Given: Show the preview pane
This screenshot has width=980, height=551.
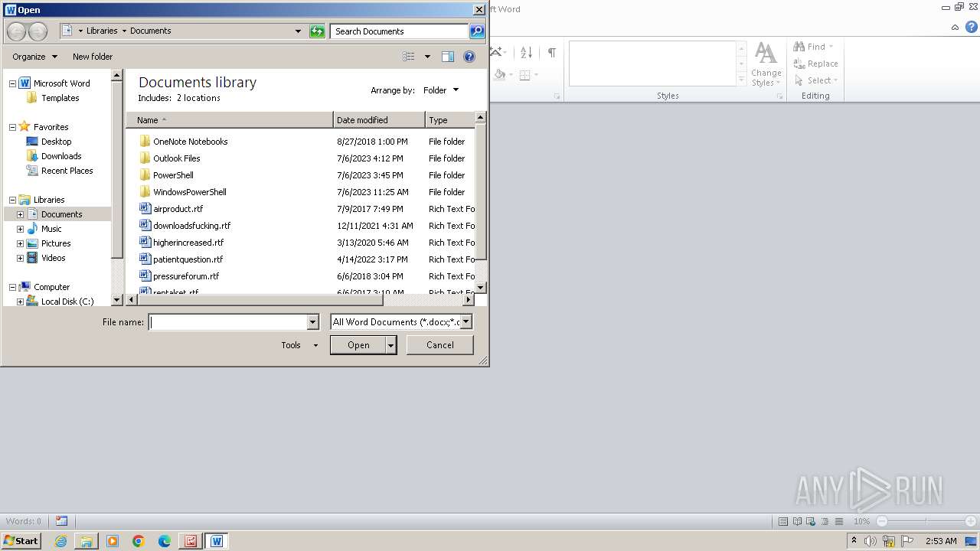Looking at the screenshot, I should coord(448,57).
